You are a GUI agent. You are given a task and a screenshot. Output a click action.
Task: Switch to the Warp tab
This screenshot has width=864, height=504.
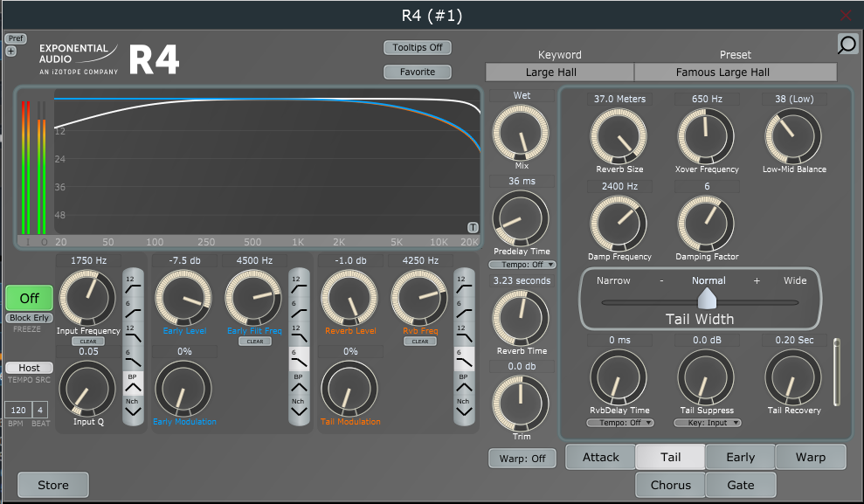pos(811,457)
